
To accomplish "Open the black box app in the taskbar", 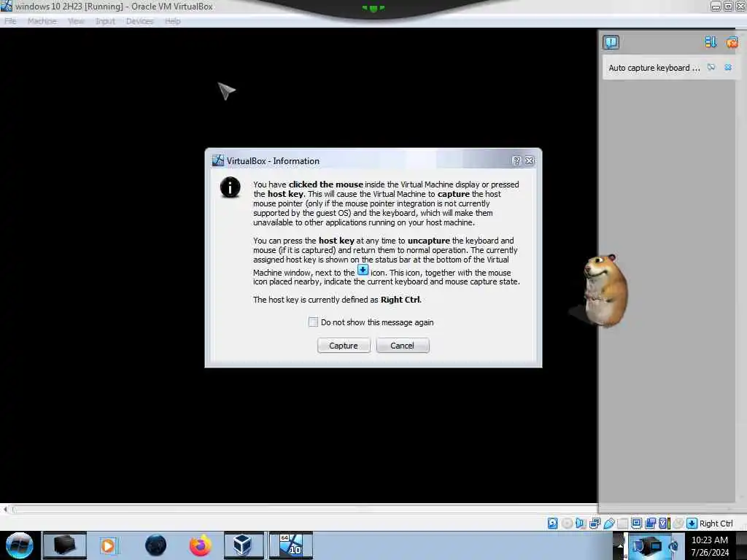I will (x=64, y=545).
